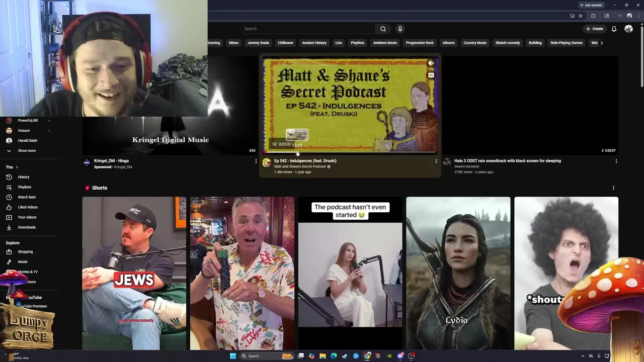This screenshot has height=362, width=644.
Task: Open the PowerfulJRE subscription
Action: [28, 121]
